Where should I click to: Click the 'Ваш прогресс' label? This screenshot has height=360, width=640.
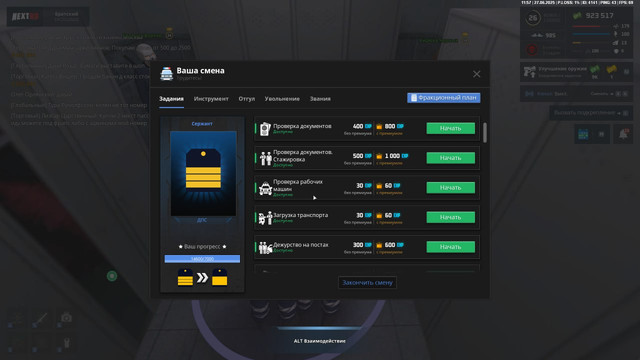tap(202, 247)
